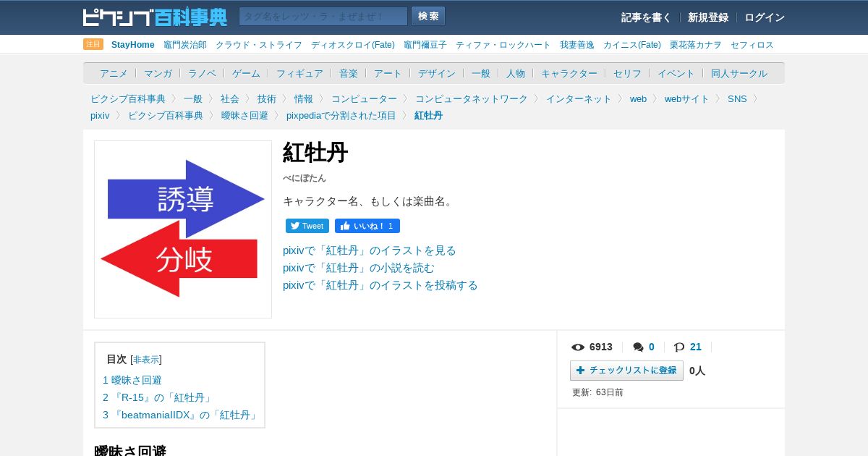Click the orange 注目 badge
The image size is (868, 456).
coord(93,44)
